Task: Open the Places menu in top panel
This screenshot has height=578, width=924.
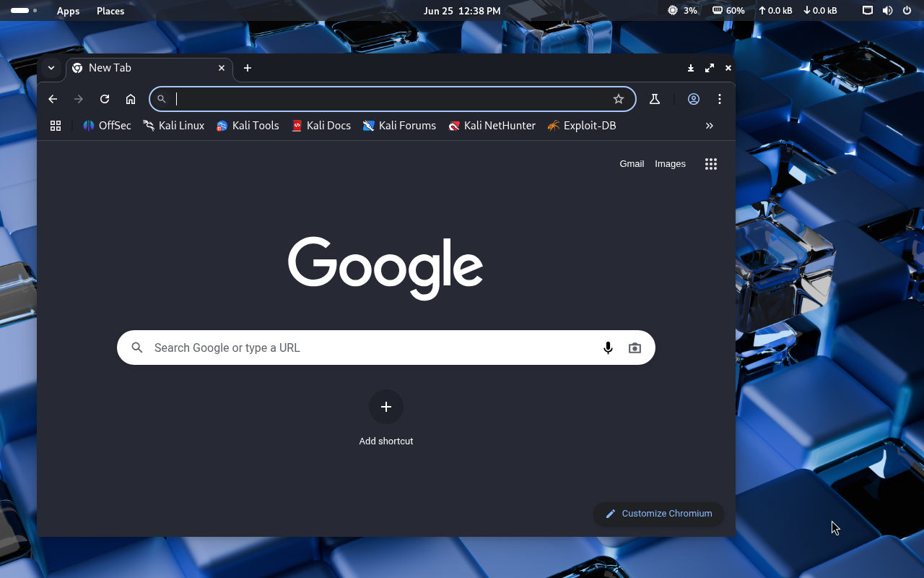Action: (x=110, y=11)
